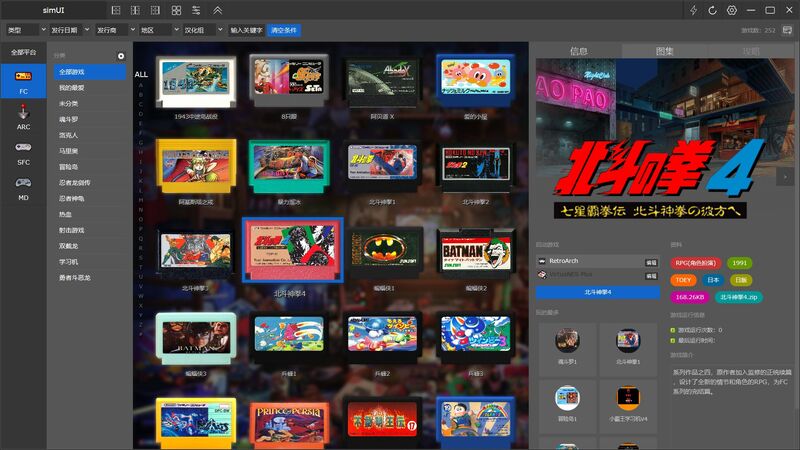Image resolution: width=800 pixels, height=450 pixels.
Task: Select RetroArch as the launch emulator
Action: (590, 260)
